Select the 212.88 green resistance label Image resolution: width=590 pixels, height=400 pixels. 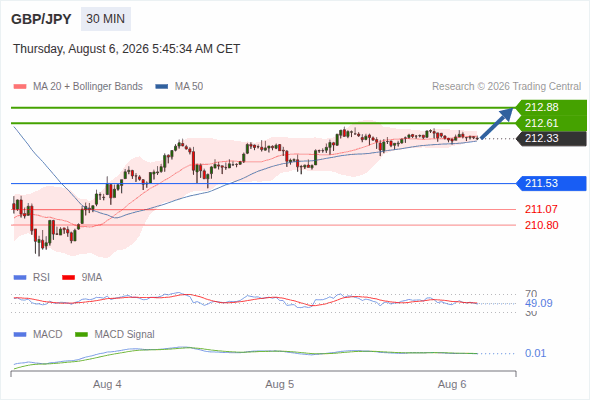click(551, 108)
